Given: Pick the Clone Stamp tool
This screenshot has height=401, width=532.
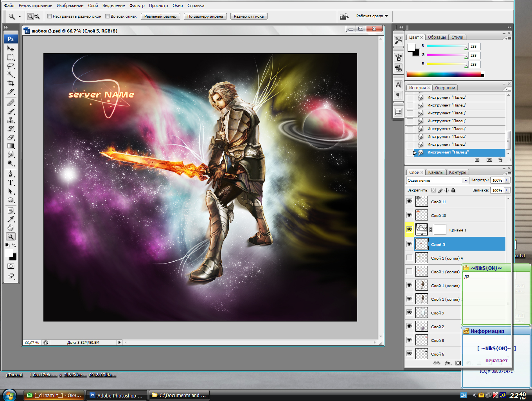Looking at the screenshot, I should click(11, 120).
